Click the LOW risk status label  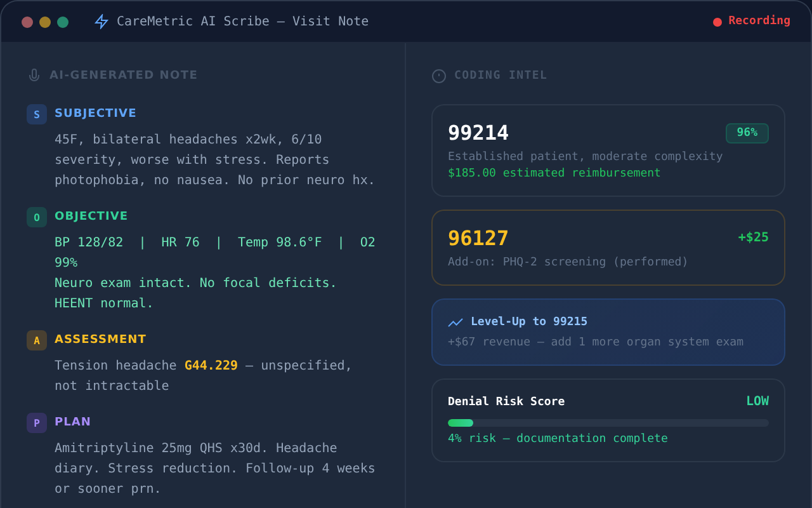(x=757, y=401)
